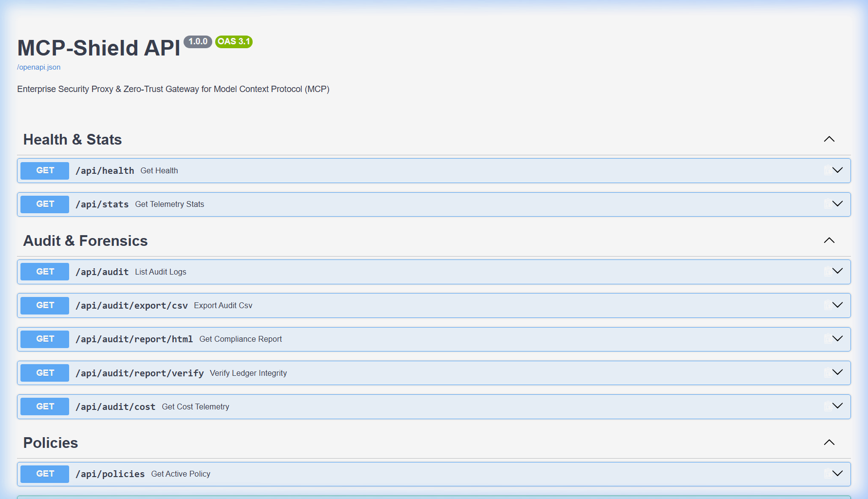Click the GET badge for /api/policies

[x=45, y=474]
